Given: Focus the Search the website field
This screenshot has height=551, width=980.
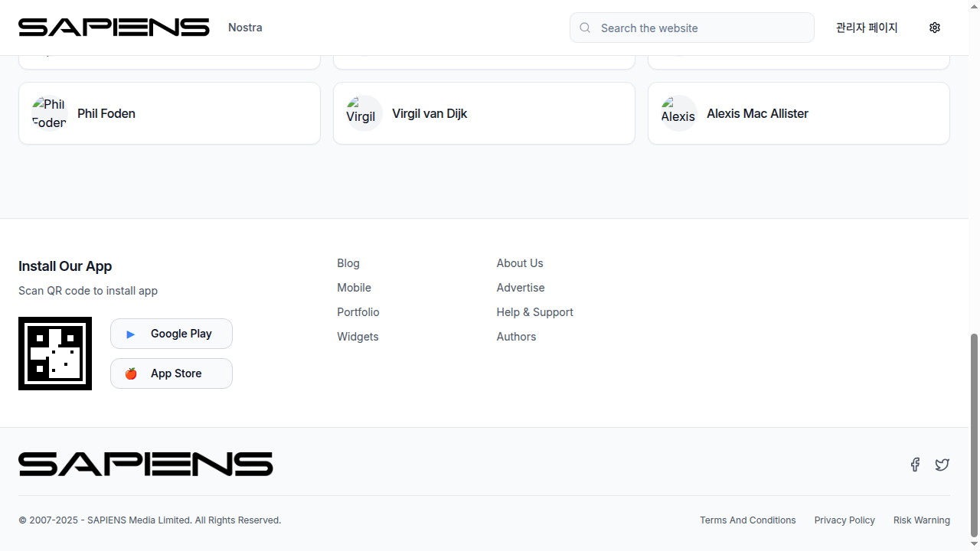Looking at the screenshot, I should tap(701, 28).
